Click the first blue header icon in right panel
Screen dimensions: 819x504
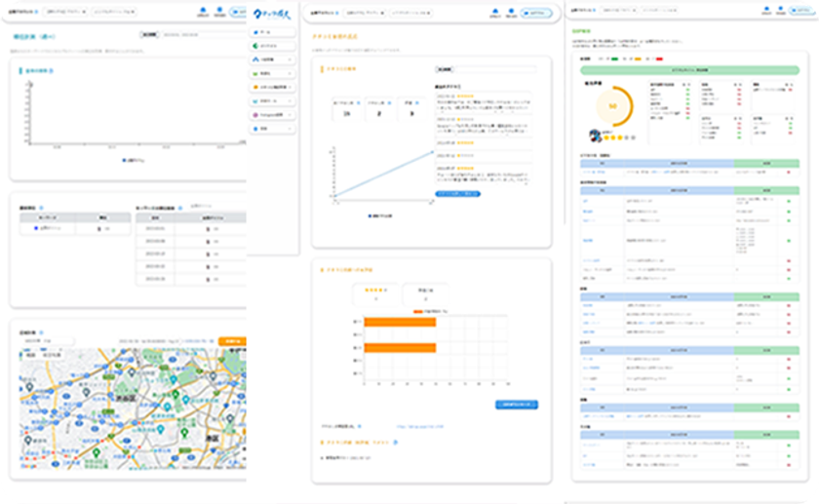tap(766, 11)
